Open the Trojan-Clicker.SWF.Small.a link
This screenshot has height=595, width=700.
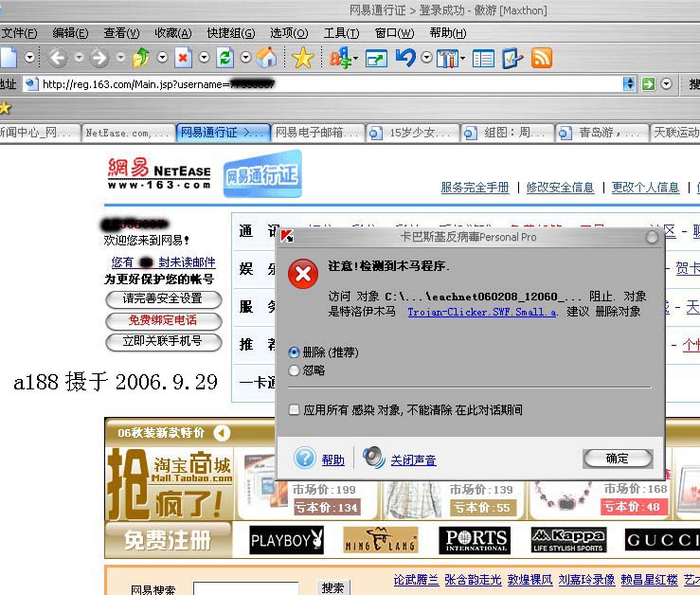(x=482, y=312)
